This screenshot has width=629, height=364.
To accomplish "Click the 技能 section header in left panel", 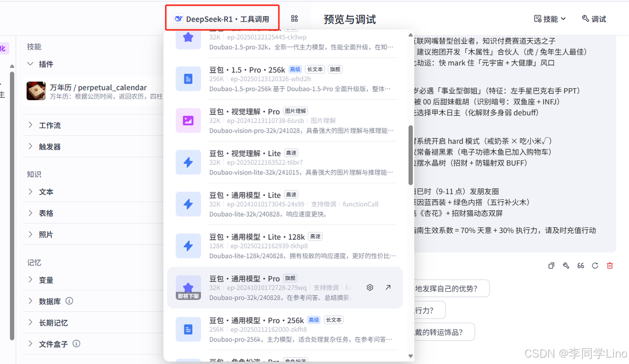I will click(34, 47).
